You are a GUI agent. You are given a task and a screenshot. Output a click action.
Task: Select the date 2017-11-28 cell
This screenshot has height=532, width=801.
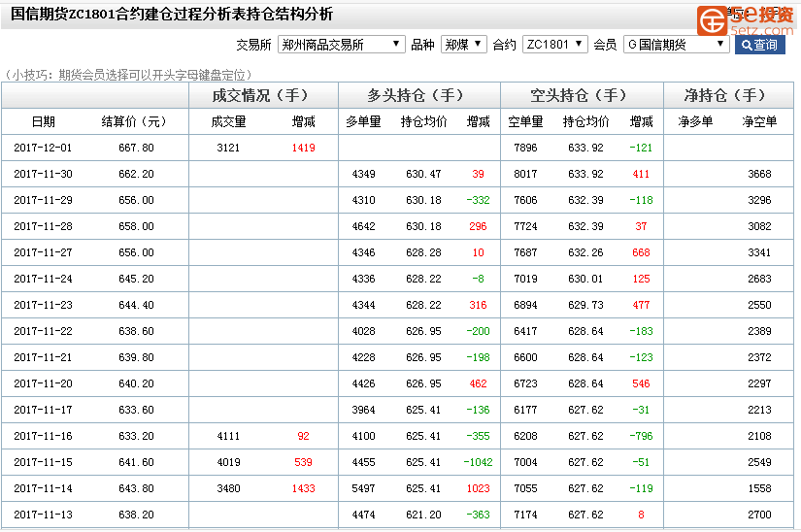(x=43, y=227)
